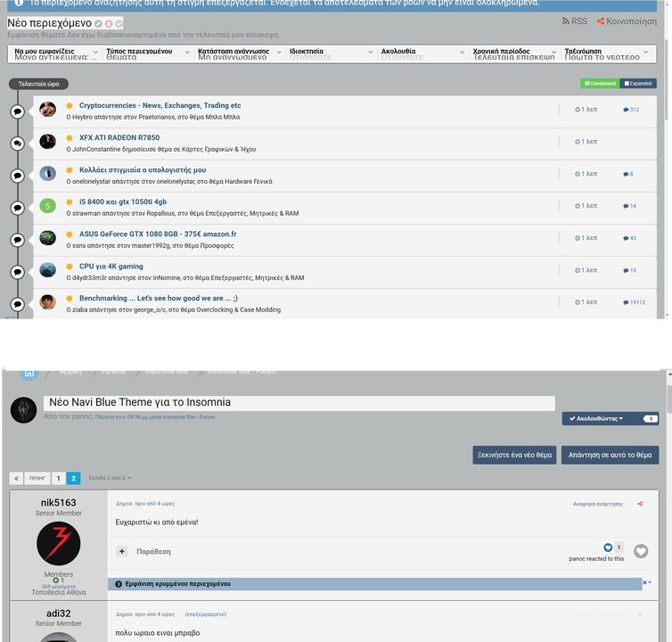Image resolution: width=672 pixels, height=642 pixels.
Task: Click the avatar on the Cryptocurrencies row
Action: [47, 110]
